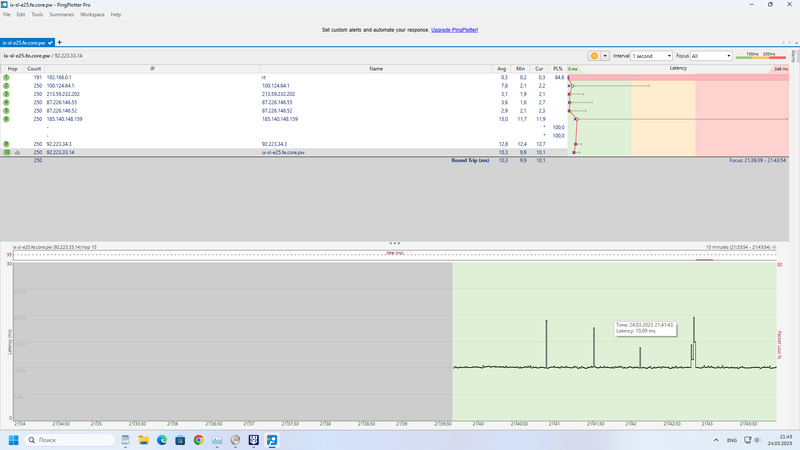Switch to the ix-sl-e25.fe.core.pw tab
The image size is (800, 450).
(27, 43)
